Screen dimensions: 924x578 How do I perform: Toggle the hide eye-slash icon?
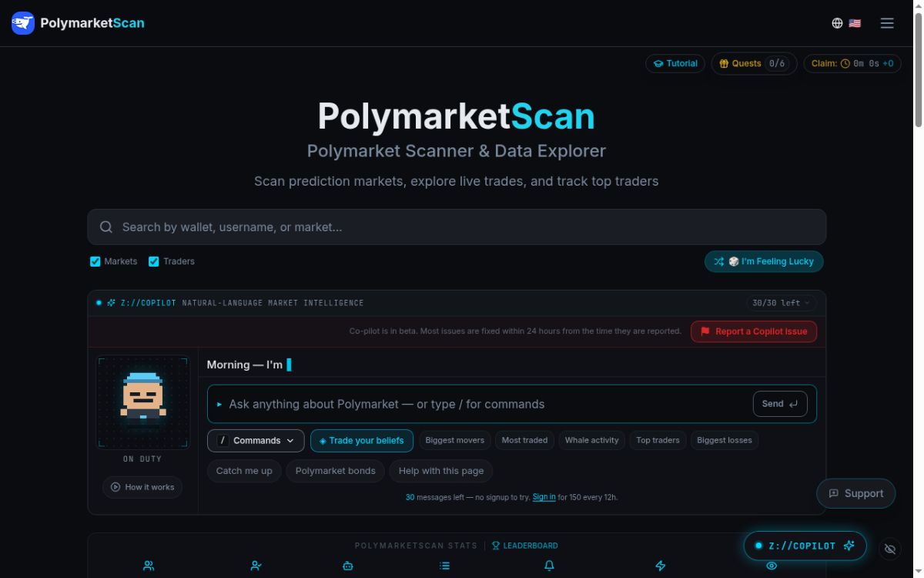tap(890, 549)
